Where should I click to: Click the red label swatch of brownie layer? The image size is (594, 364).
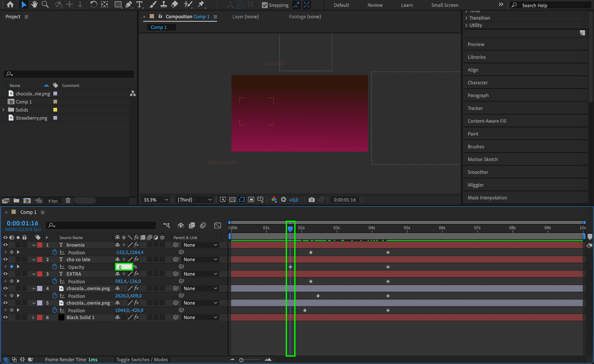40,245
